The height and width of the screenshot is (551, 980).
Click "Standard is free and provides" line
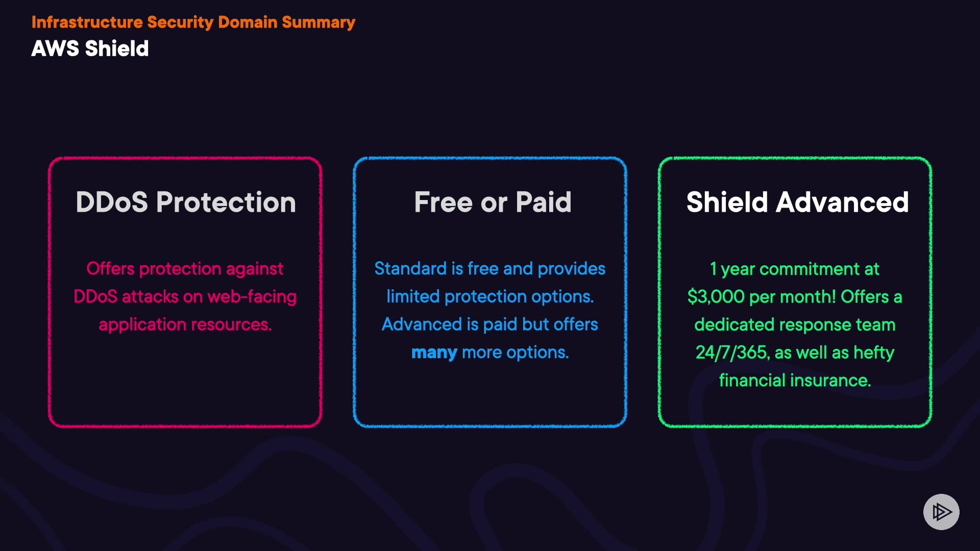489,269
